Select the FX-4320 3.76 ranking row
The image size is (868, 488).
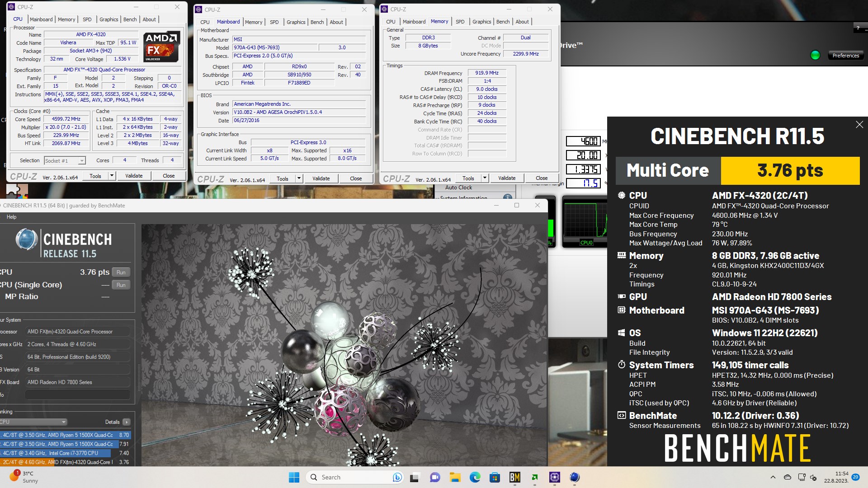(66, 462)
